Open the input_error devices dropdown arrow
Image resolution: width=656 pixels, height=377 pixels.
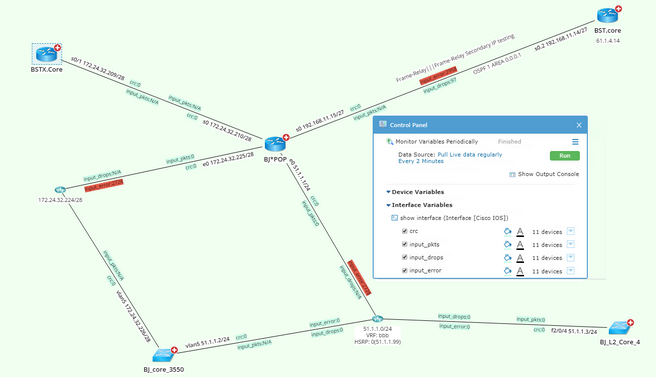(571, 271)
